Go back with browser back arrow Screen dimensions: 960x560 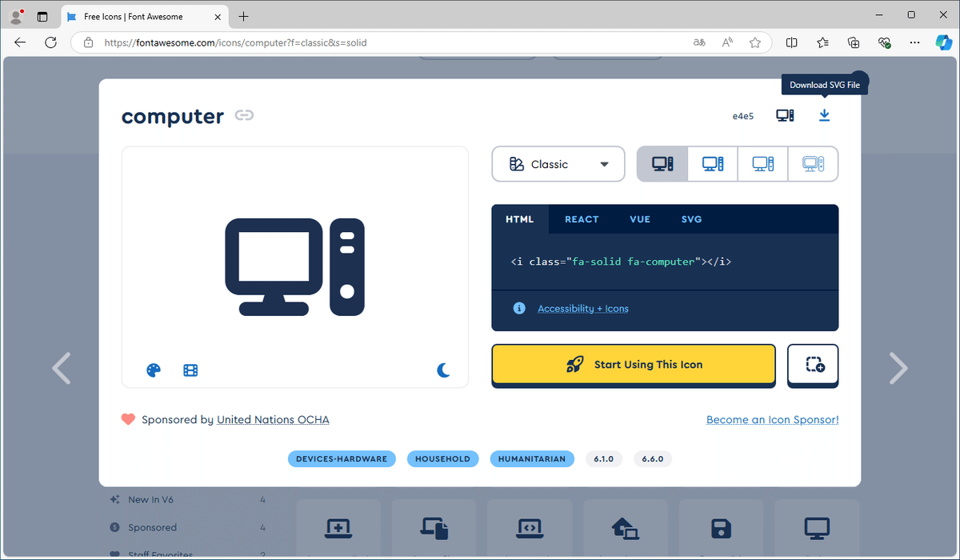click(20, 42)
